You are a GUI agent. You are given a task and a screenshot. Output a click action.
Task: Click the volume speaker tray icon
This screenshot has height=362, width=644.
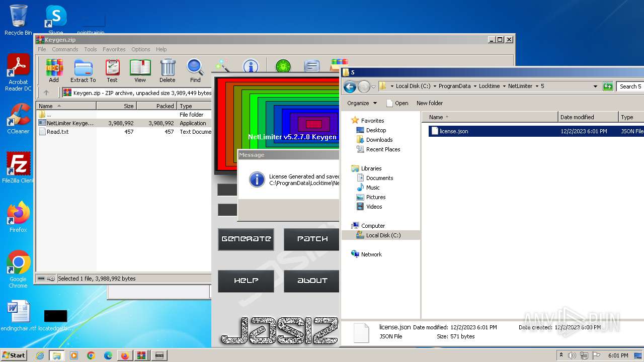(x=572, y=355)
